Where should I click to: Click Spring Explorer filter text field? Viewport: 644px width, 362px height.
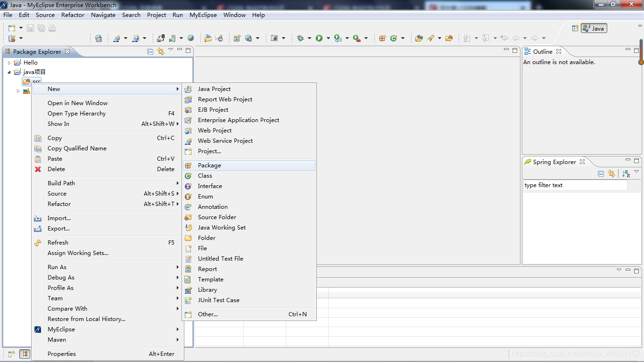575,185
